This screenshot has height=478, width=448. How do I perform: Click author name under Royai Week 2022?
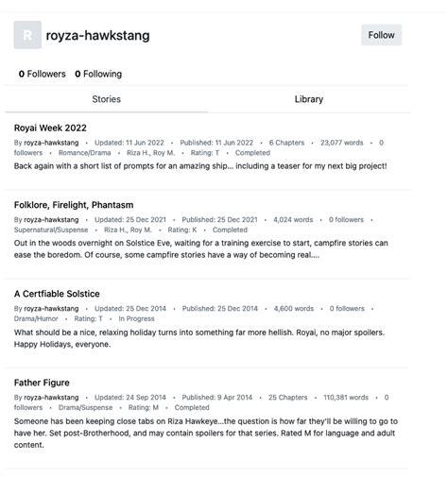pyautogui.click(x=51, y=143)
